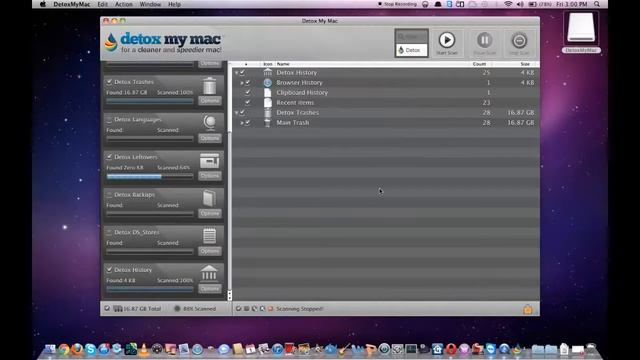Open Options for Detox Leftovers
The height and width of the screenshot is (360, 640).
click(210, 176)
